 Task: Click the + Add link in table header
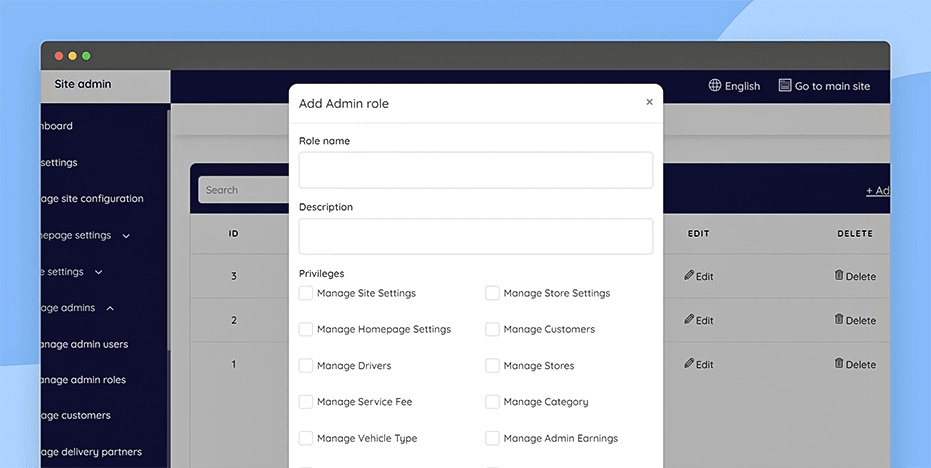pos(878,191)
